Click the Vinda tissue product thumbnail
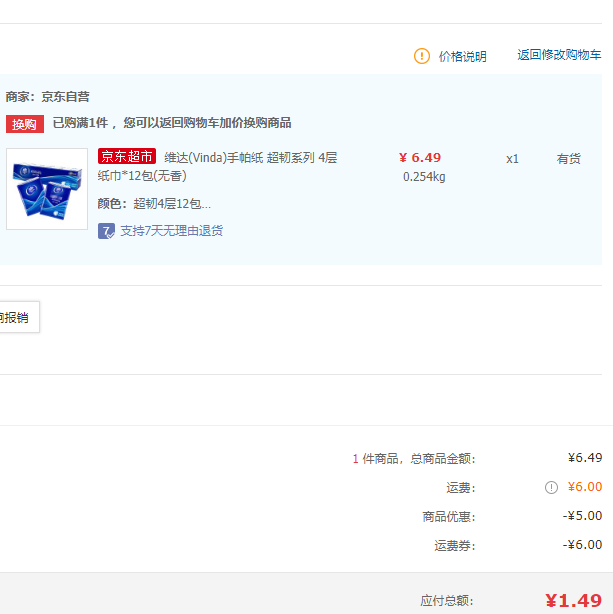The width and height of the screenshot is (613, 614). coord(47,189)
